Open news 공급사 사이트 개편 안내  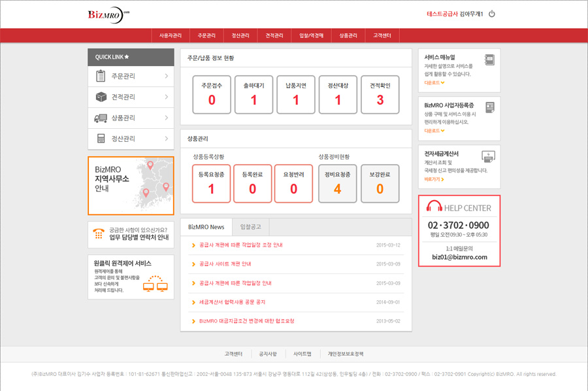pyautogui.click(x=225, y=264)
